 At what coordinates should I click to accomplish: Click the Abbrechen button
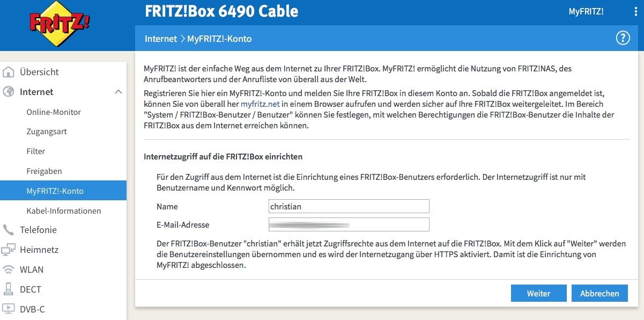click(x=599, y=293)
